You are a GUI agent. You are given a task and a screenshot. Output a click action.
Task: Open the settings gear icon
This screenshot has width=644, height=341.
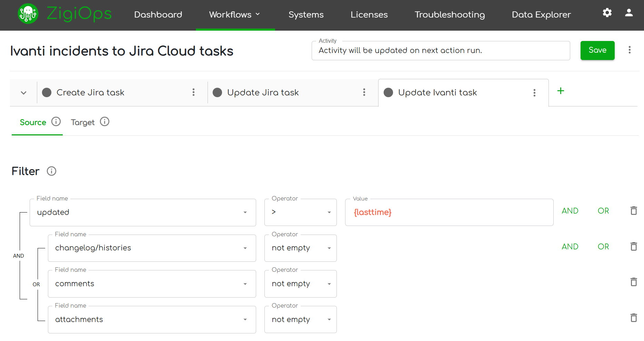(x=607, y=13)
